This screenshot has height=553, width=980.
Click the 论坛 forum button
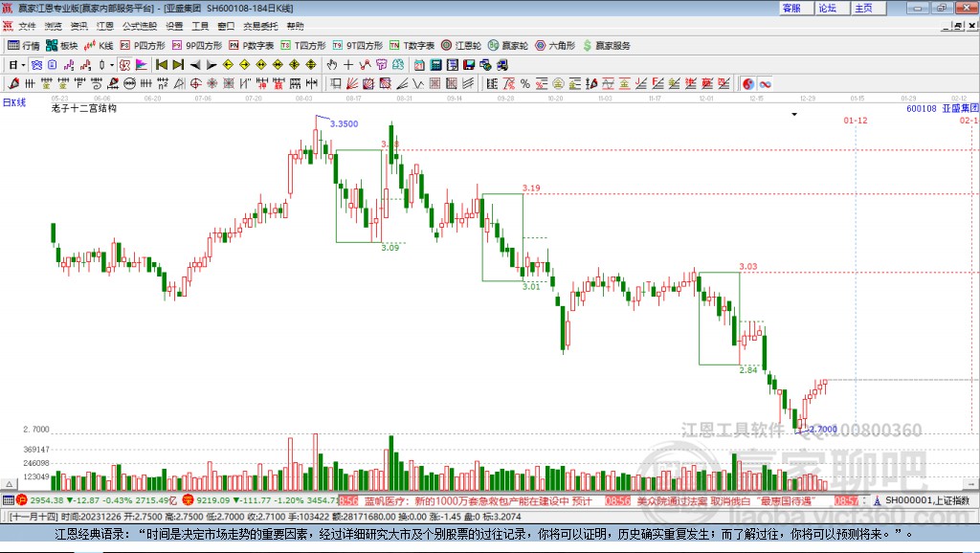click(x=832, y=8)
